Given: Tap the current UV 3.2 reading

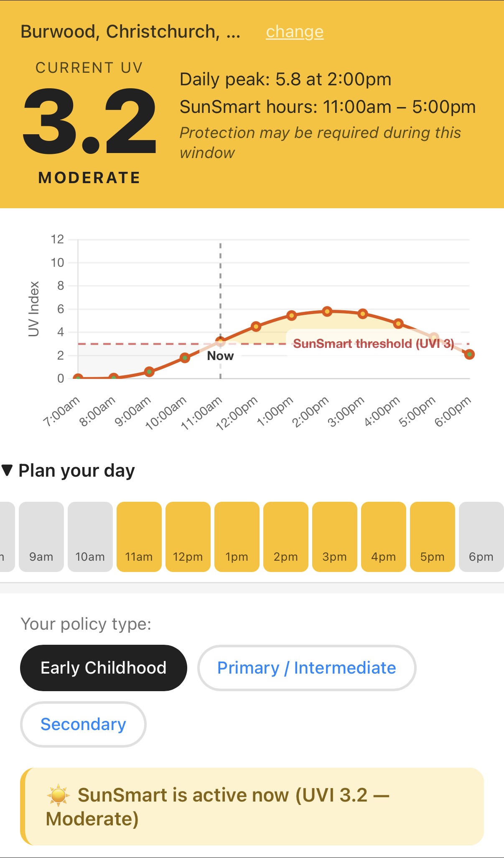Looking at the screenshot, I should coord(89,121).
